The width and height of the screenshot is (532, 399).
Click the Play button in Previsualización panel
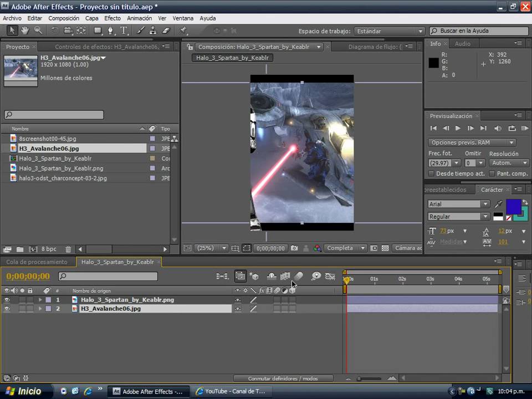(x=458, y=128)
